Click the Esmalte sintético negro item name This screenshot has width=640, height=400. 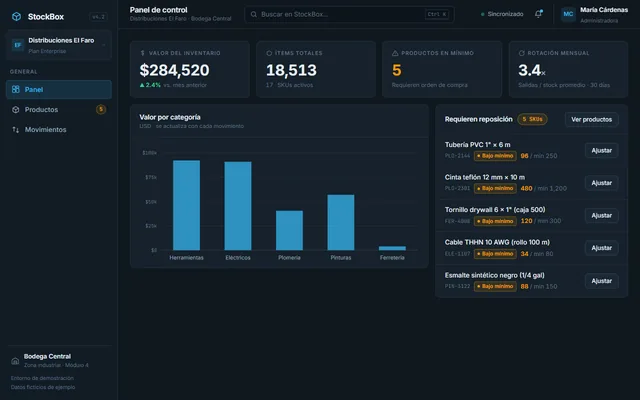tap(495, 275)
